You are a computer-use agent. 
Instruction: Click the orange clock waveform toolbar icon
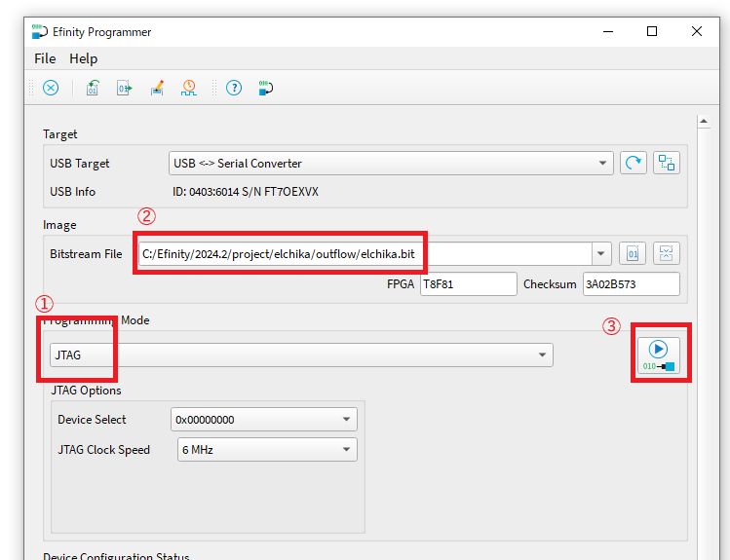tap(188, 88)
